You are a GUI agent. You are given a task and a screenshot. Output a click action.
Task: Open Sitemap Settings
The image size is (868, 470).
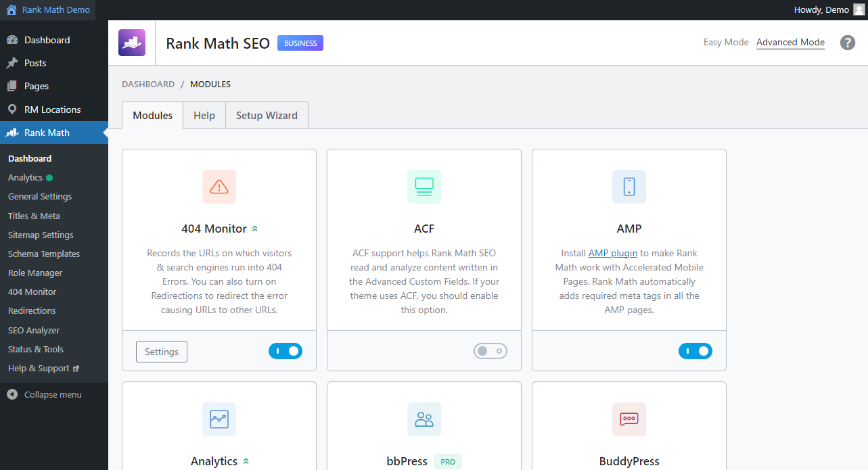41,235
